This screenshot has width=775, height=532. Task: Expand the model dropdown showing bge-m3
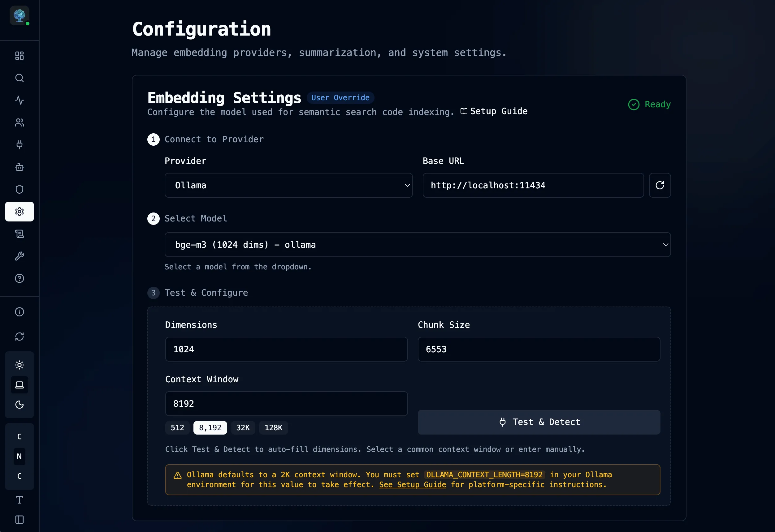pyautogui.click(x=418, y=244)
